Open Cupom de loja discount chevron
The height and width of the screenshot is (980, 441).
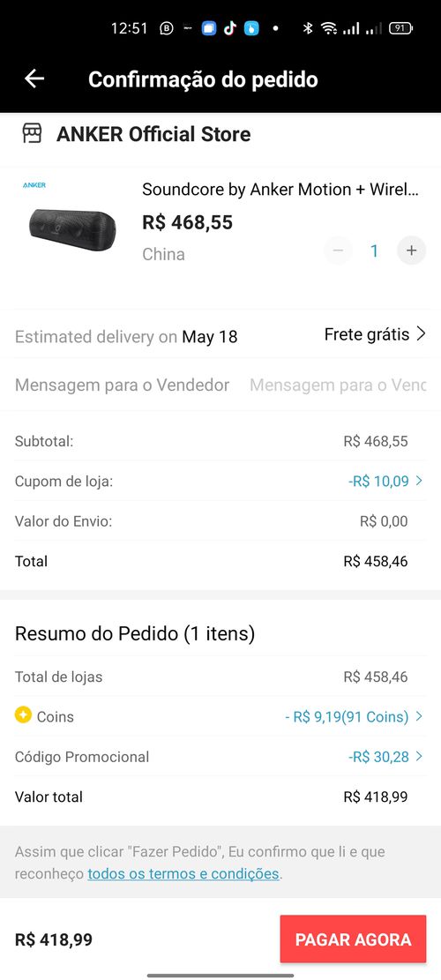pos(419,481)
